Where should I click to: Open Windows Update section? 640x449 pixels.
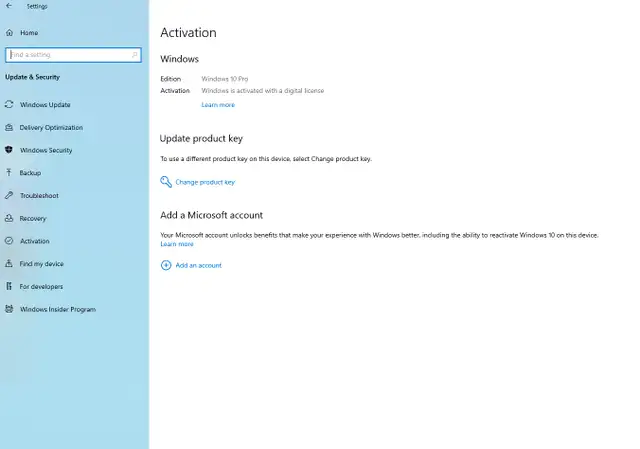pos(45,105)
